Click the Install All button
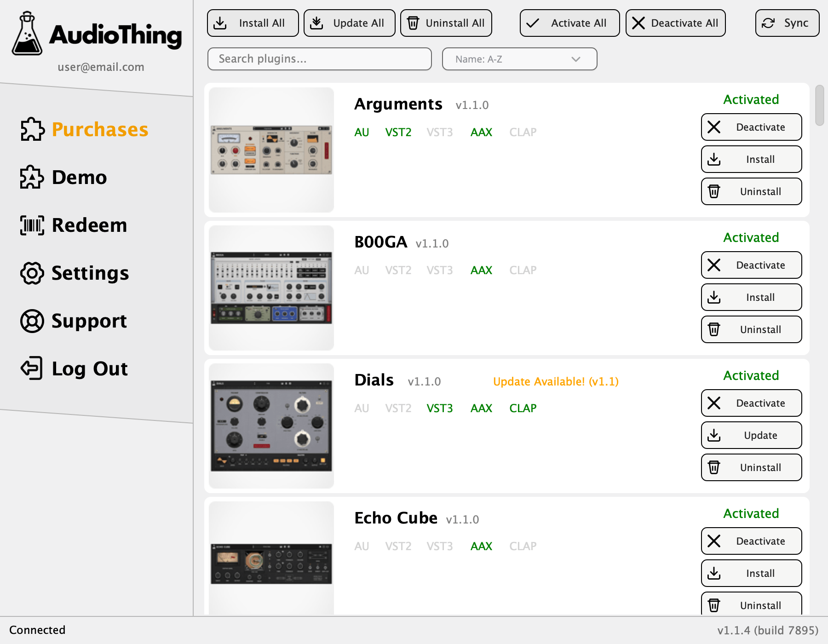 [x=253, y=23]
